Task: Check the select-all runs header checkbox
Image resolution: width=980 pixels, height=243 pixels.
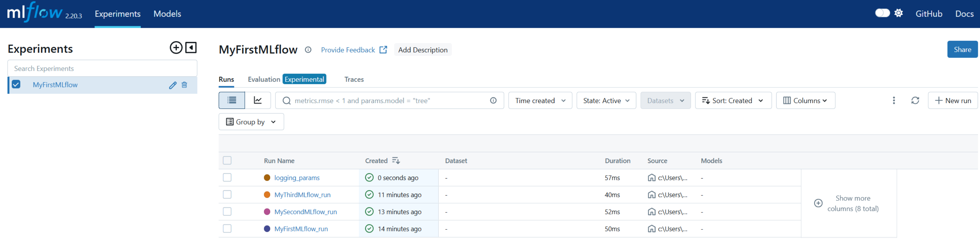Action: pyautogui.click(x=227, y=161)
